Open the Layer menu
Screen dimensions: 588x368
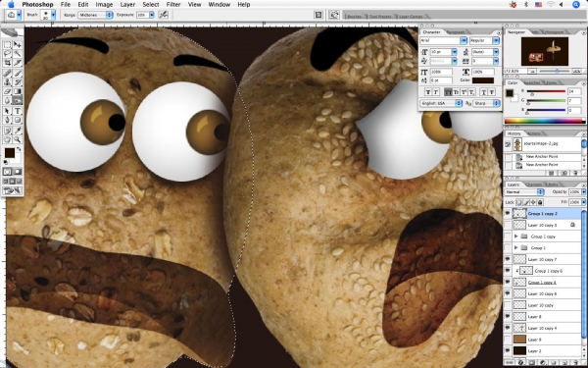click(x=127, y=5)
